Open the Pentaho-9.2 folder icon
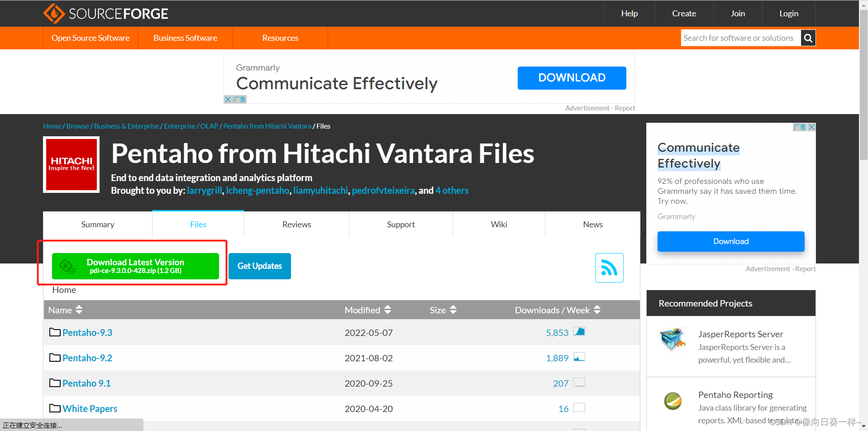Image resolution: width=868 pixels, height=431 pixels. coord(55,358)
